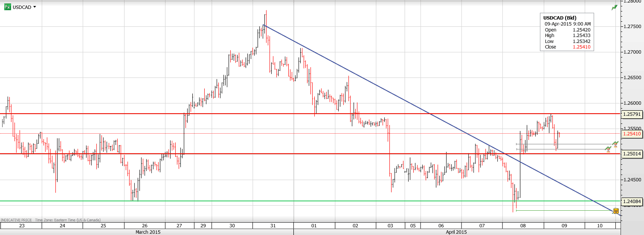Click the March 2015 month label
644x235 pixels.
click(147, 232)
